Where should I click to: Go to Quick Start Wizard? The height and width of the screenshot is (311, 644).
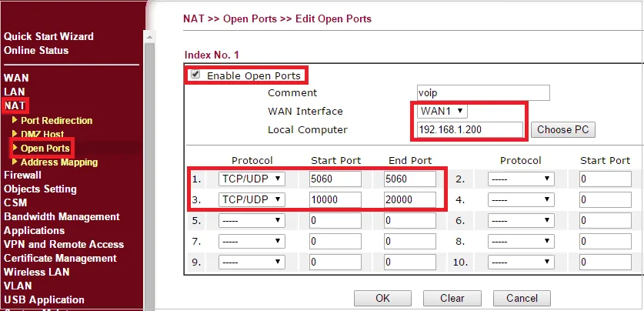tap(48, 36)
